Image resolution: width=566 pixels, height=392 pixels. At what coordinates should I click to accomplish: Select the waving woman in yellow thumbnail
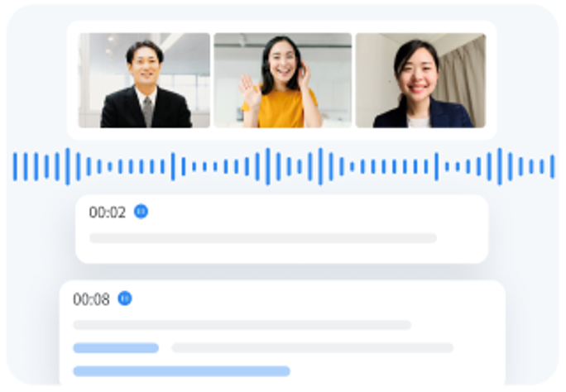pyautogui.click(x=283, y=80)
